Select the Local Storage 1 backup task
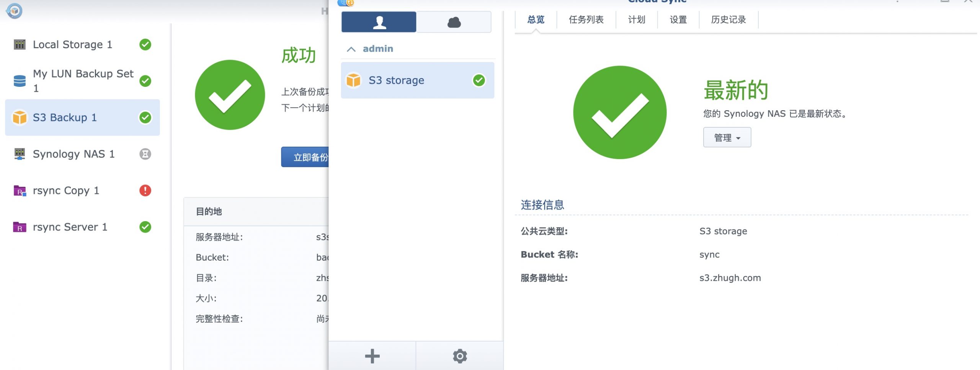 (x=82, y=45)
